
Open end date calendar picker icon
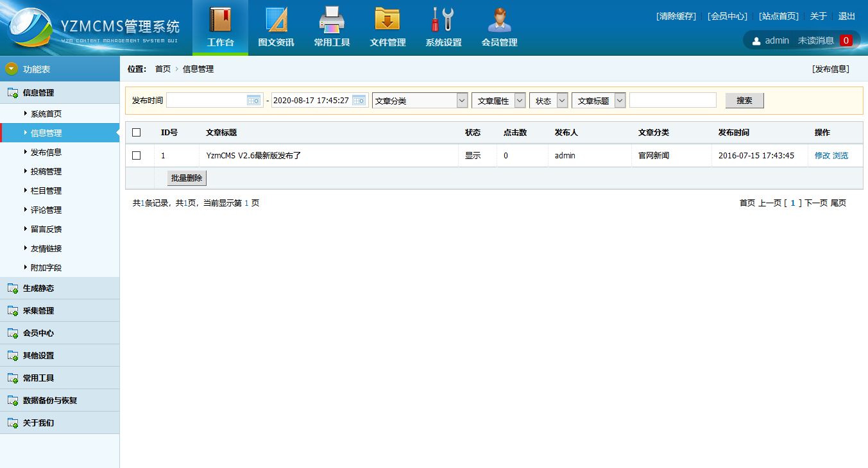359,101
